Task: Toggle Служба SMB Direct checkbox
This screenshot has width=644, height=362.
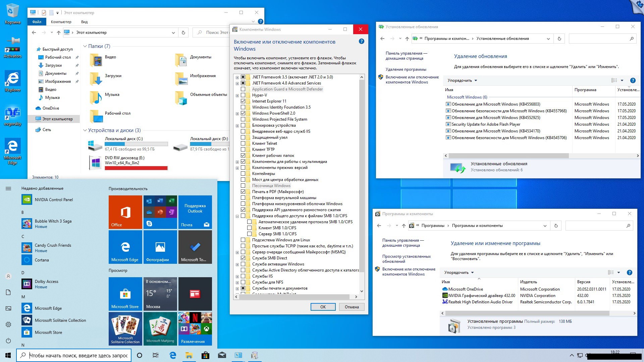Action: tap(243, 258)
